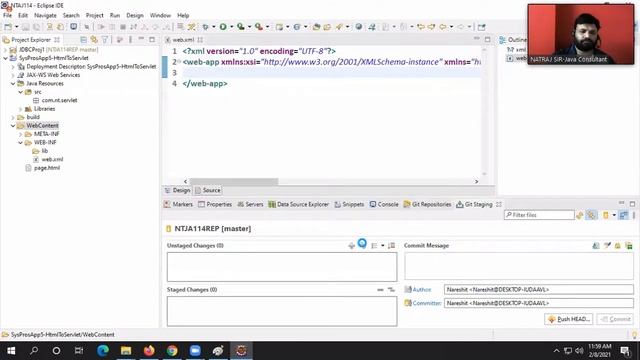
Task: Switch to the Design editor tab
Action: [x=178, y=190]
